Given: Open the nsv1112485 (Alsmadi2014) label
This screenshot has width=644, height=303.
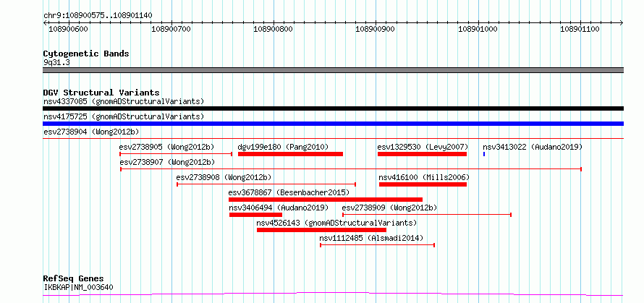Looking at the screenshot, I should pyautogui.click(x=371, y=238).
